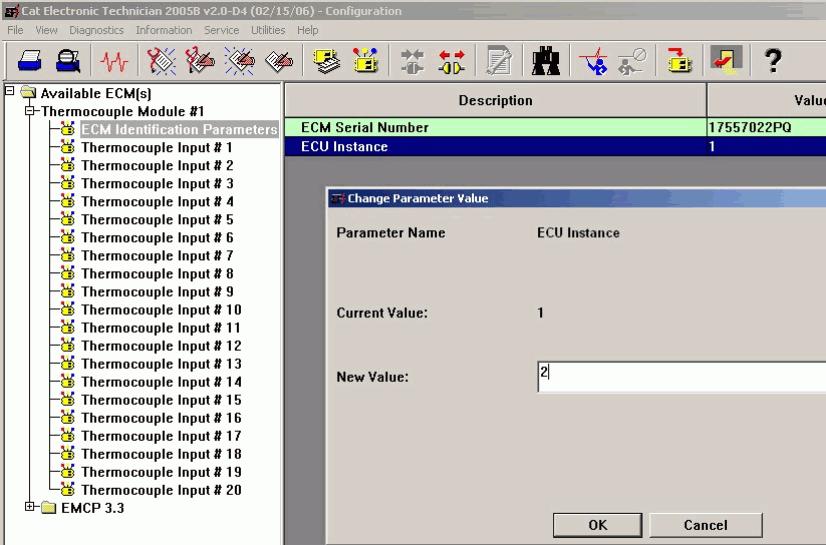Select Thermocouple Input # 6 in the tree

click(157, 237)
